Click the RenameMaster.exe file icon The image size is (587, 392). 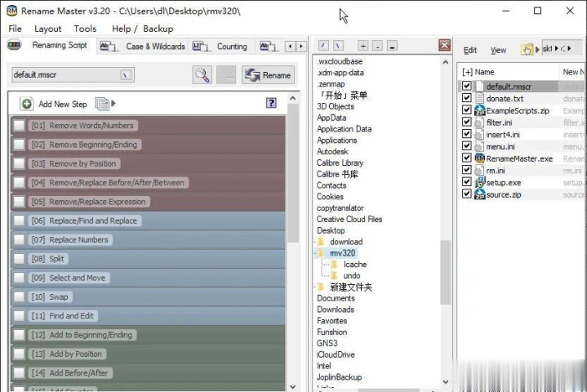click(480, 158)
